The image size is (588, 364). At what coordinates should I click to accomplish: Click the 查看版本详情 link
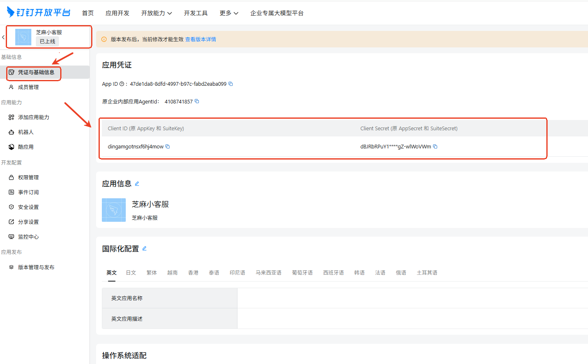coord(201,39)
